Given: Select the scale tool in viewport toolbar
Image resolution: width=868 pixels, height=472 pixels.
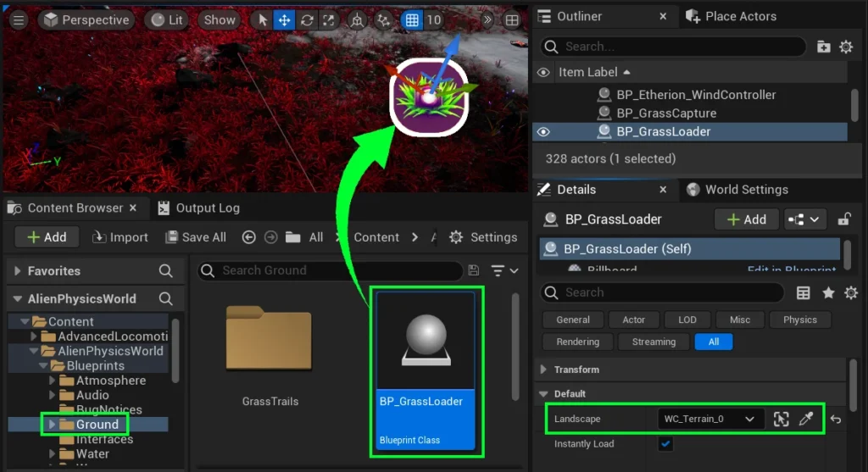Looking at the screenshot, I should point(327,20).
